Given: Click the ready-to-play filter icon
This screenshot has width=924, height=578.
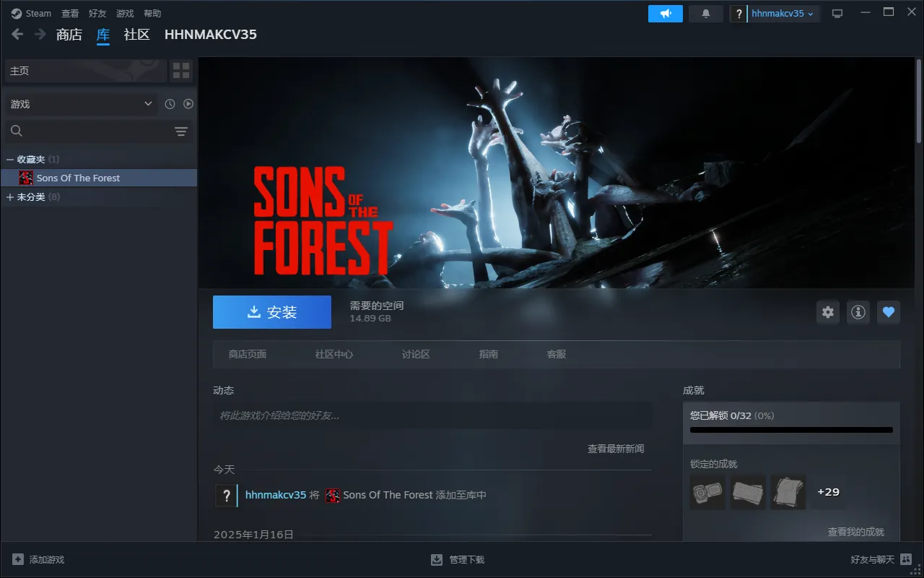Looking at the screenshot, I should coord(188,104).
